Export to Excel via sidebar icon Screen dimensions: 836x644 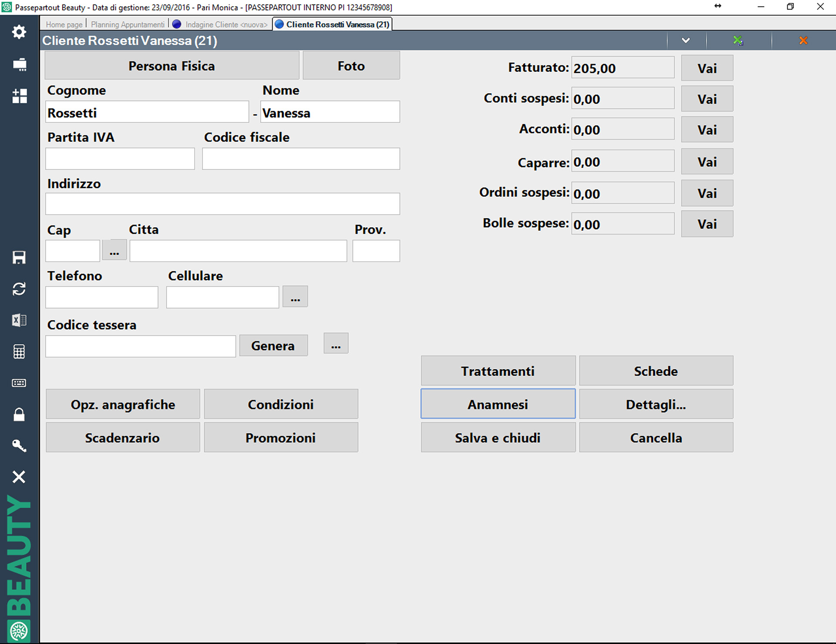point(19,320)
